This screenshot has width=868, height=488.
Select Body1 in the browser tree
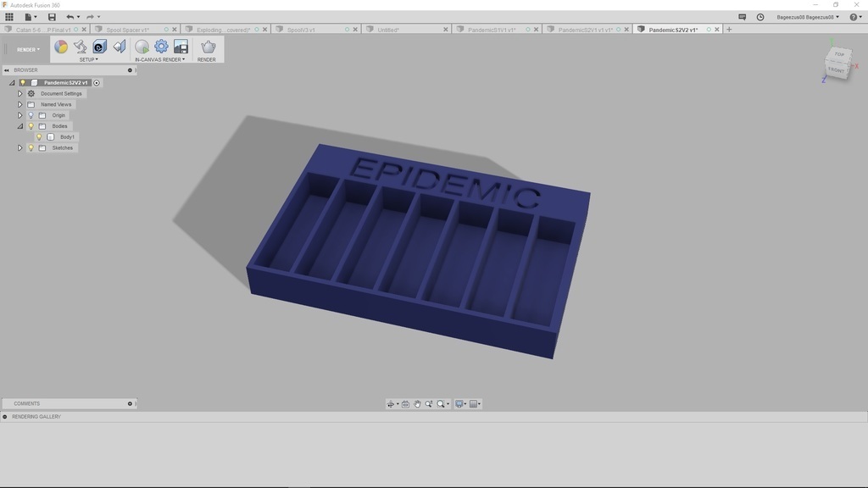pos(67,136)
